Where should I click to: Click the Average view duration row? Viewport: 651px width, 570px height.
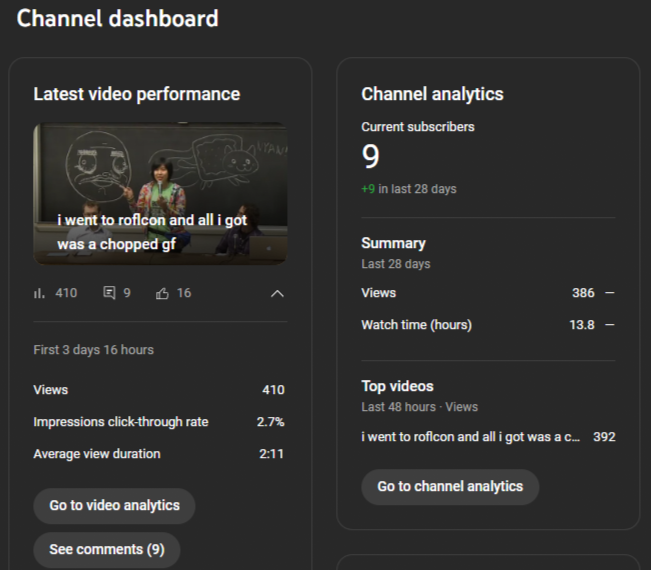point(158,454)
